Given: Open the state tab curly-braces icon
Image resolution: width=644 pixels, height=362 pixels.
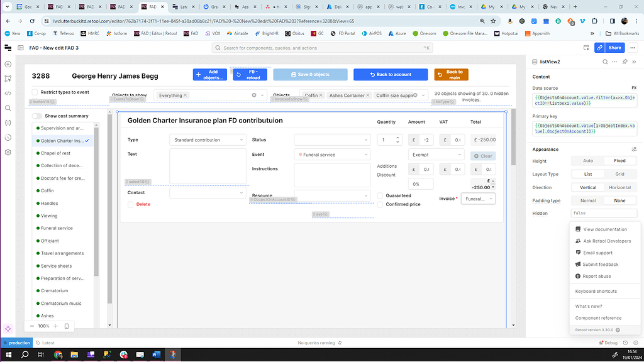Looking at the screenshot, I should tap(8, 122).
